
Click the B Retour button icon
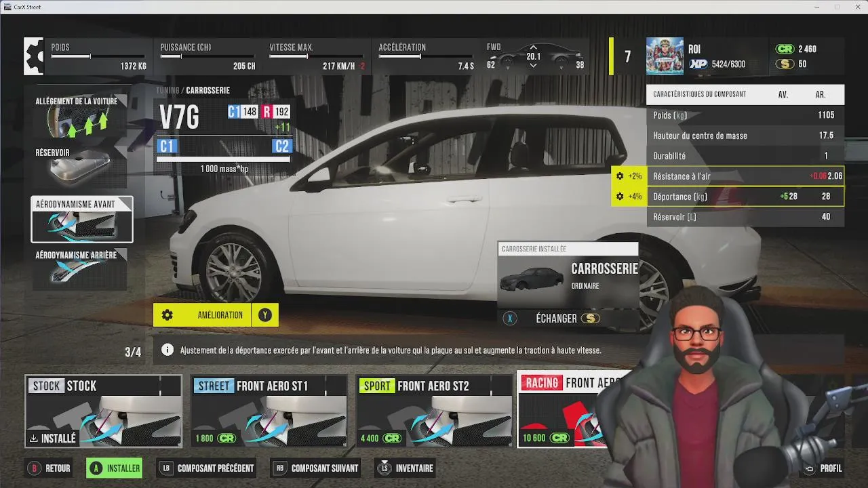coord(33,468)
